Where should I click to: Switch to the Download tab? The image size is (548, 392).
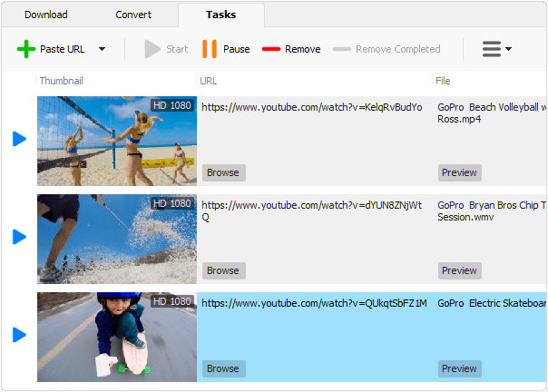point(46,15)
